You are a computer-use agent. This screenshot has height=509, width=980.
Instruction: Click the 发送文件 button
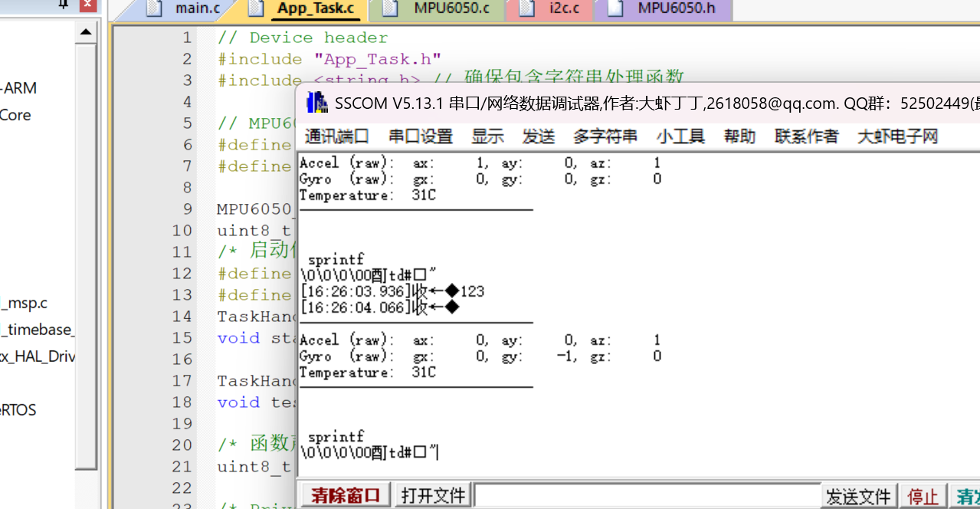[858, 496]
